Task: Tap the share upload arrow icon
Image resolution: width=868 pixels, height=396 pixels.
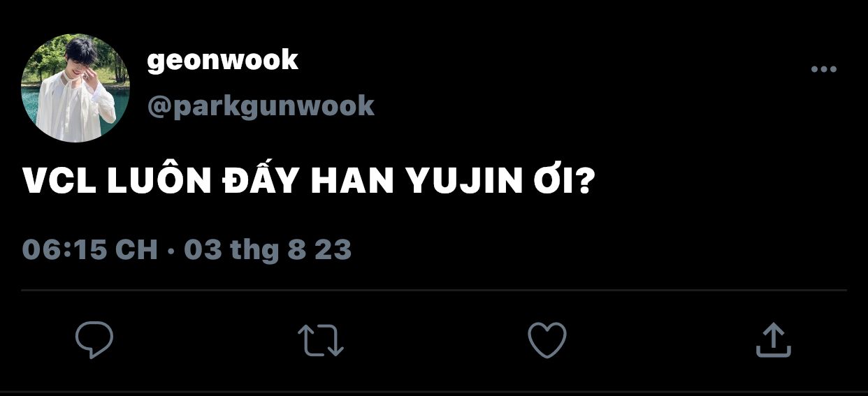Action: click(774, 339)
